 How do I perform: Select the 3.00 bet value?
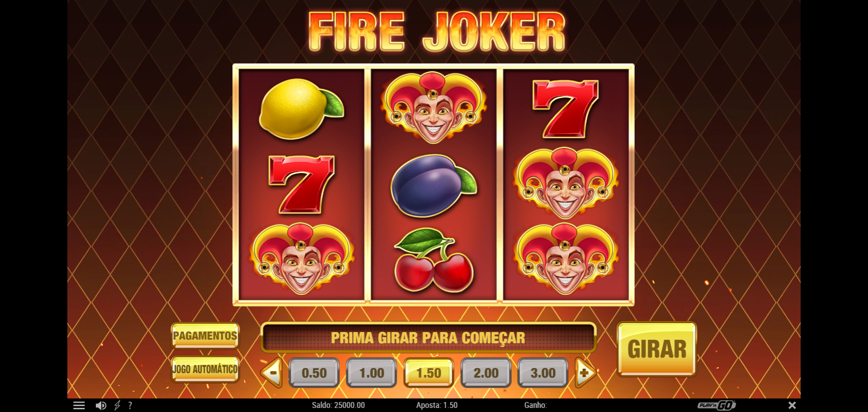click(543, 373)
